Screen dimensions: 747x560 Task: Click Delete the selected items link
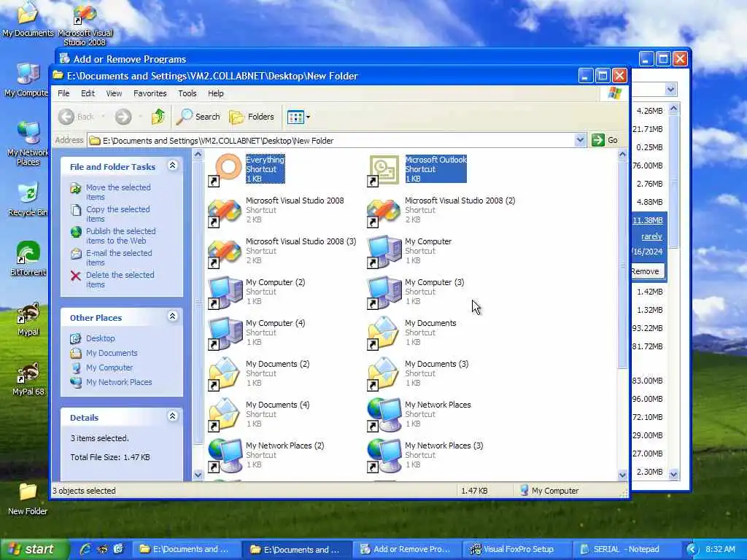tap(120, 279)
